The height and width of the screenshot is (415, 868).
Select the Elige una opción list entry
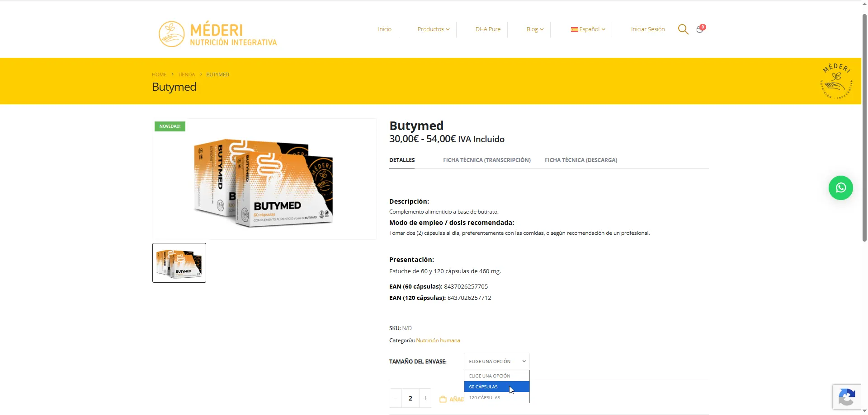point(496,376)
